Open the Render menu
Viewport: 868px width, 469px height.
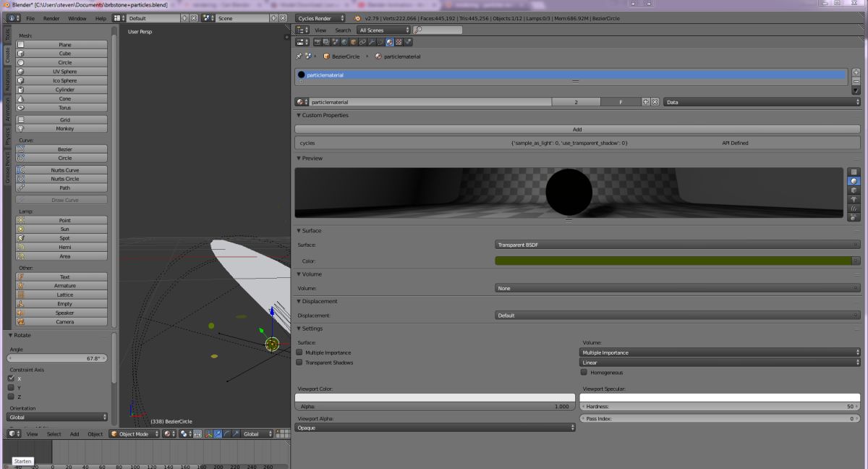coord(51,18)
